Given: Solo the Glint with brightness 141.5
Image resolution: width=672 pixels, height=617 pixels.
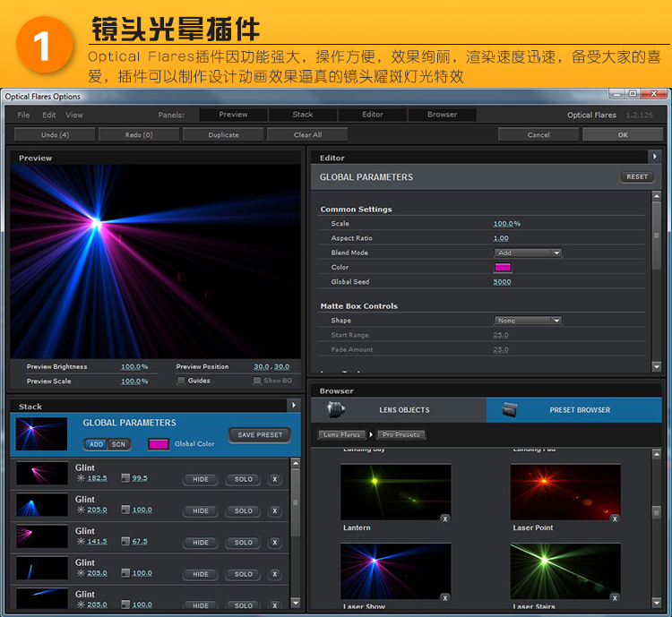Looking at the screenshot, I should (x=243, y=543).
